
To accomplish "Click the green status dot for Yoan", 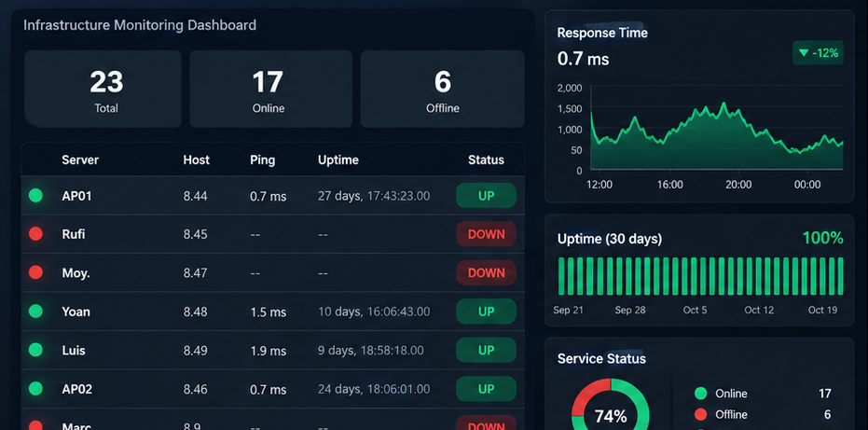I will pos(35,312).
